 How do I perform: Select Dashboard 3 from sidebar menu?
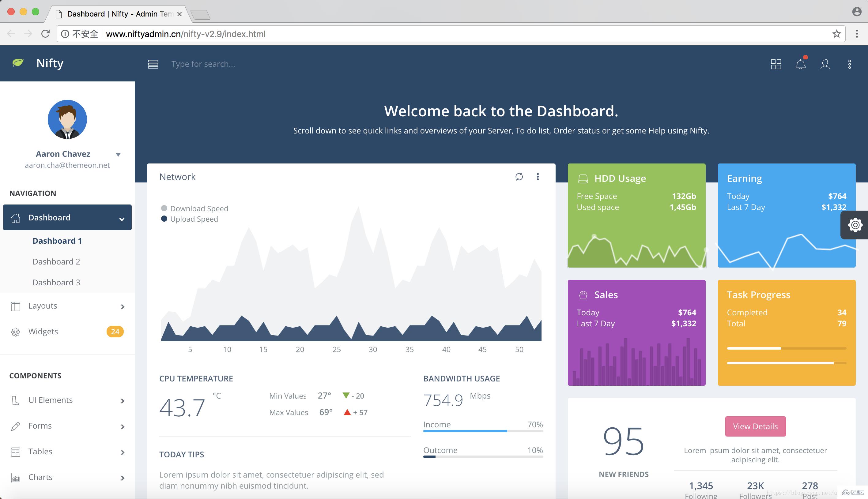56,282
